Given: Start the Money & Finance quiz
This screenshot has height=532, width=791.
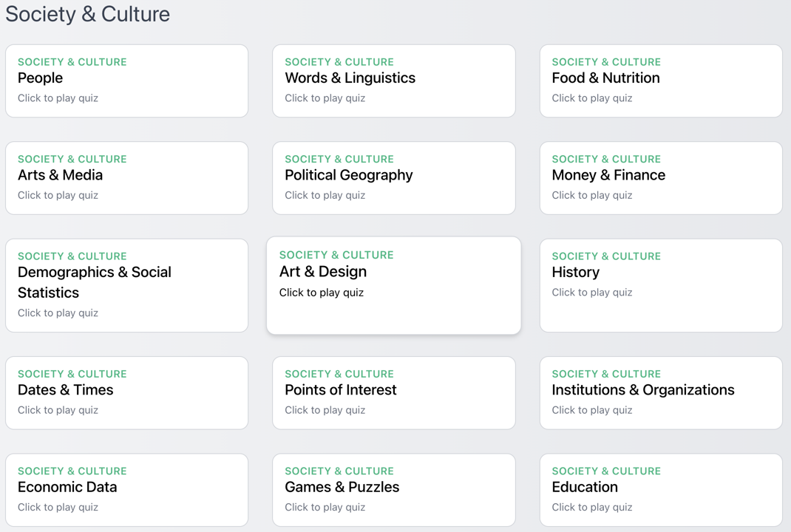Looking at the screenshot, I should point(660,177).
